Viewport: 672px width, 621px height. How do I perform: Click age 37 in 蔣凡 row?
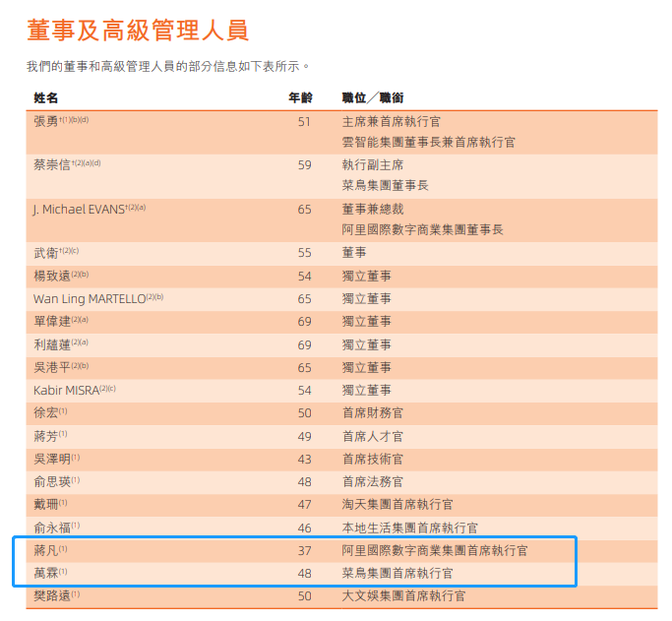point(304,551)
